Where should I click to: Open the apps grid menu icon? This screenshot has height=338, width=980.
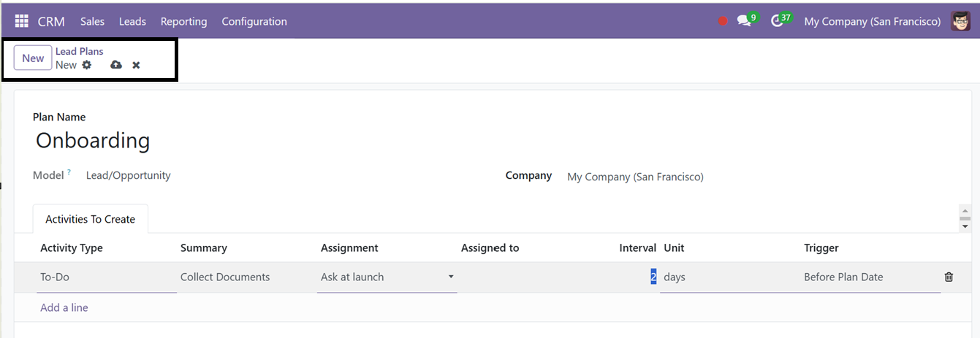coord(22,21)
